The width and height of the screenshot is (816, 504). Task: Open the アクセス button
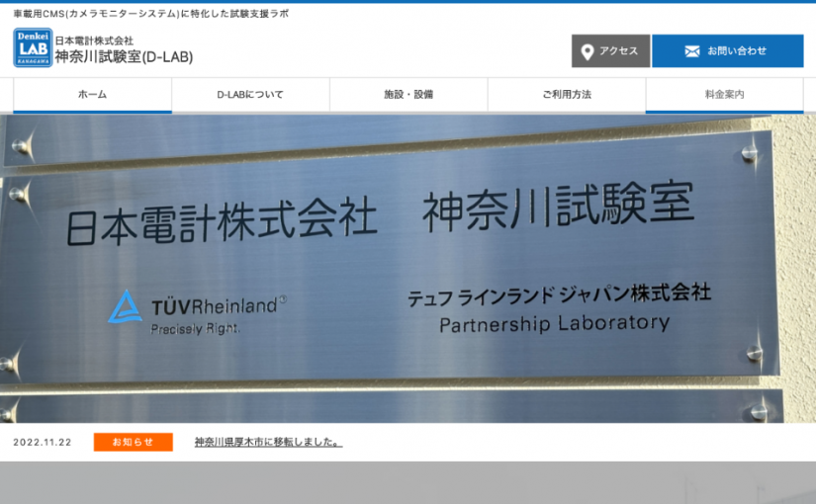click(610, 51)
